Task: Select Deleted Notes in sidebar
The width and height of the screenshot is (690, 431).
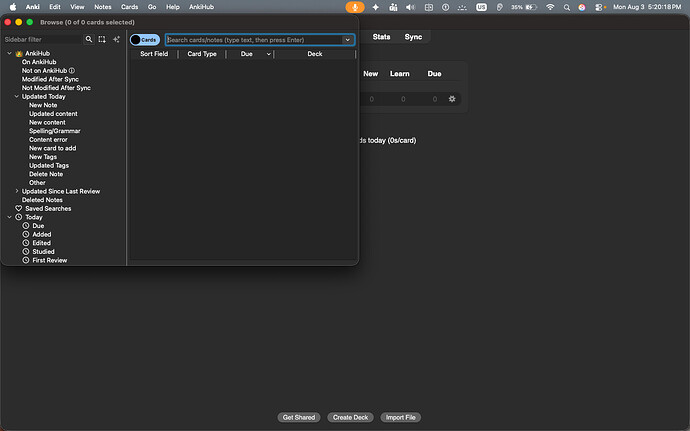Action: [x=42, y=200]
